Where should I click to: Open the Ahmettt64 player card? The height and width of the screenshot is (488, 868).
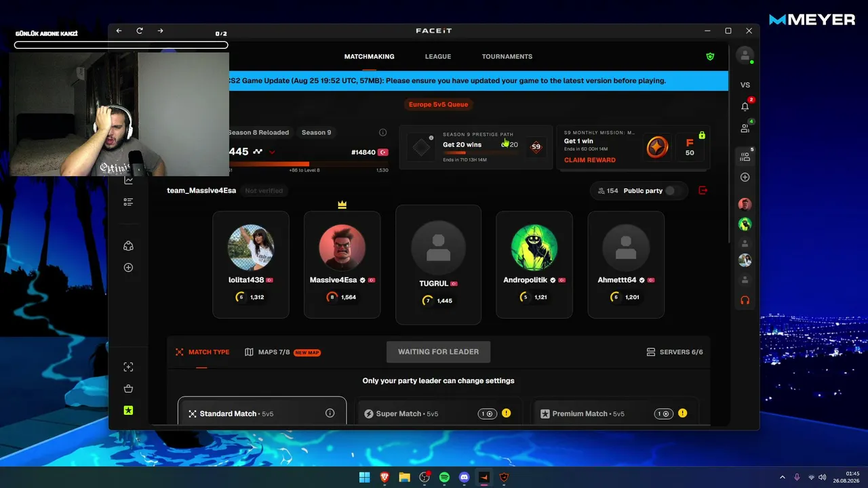coord(626,264)
